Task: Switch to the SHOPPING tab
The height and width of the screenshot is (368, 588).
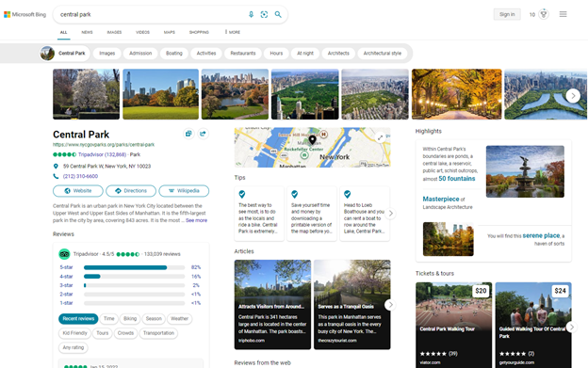Action: [x=199, y=32]
